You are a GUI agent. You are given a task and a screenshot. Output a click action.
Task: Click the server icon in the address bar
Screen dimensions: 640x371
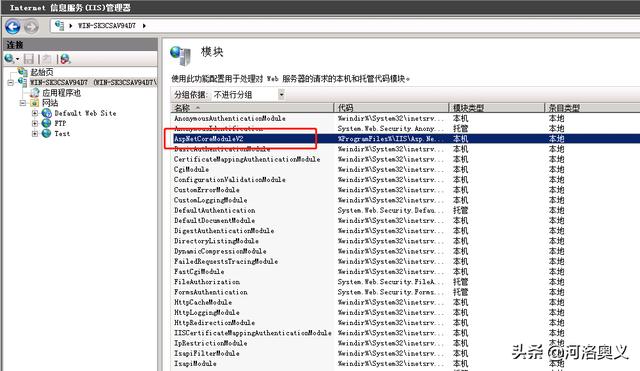click(x=60, y=25)
